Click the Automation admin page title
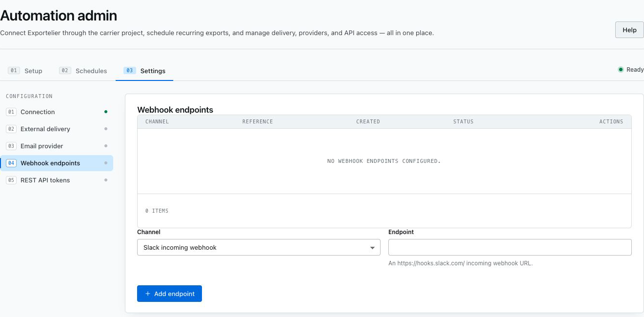The image size is (644, 317). [59, 15]
